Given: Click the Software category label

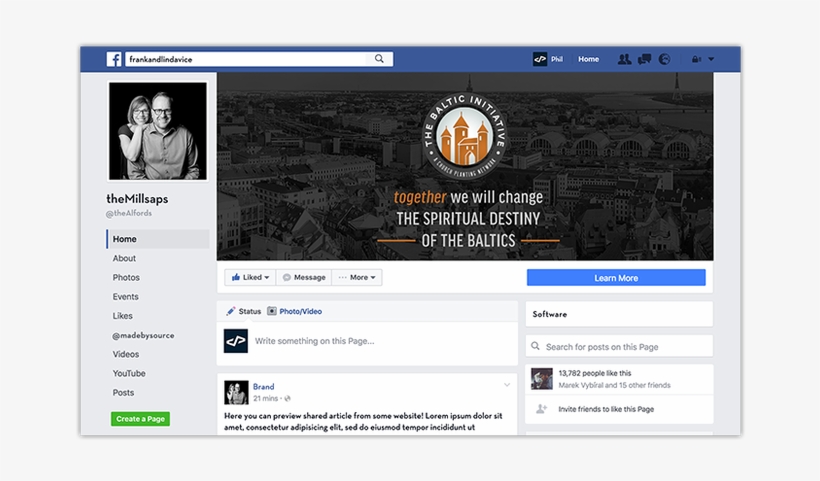Looking at the screenshot, I should tap(550, 314).
